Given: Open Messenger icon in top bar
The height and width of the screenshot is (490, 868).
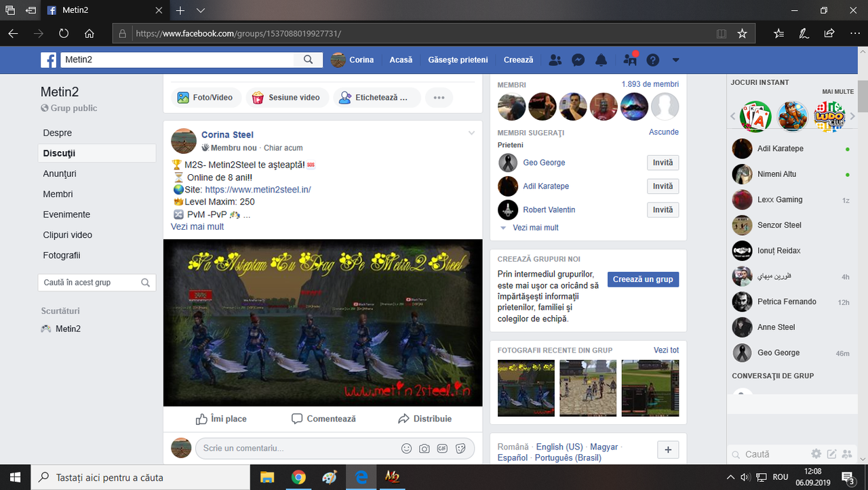Looking at the screenshot, I should coord(578,60).
